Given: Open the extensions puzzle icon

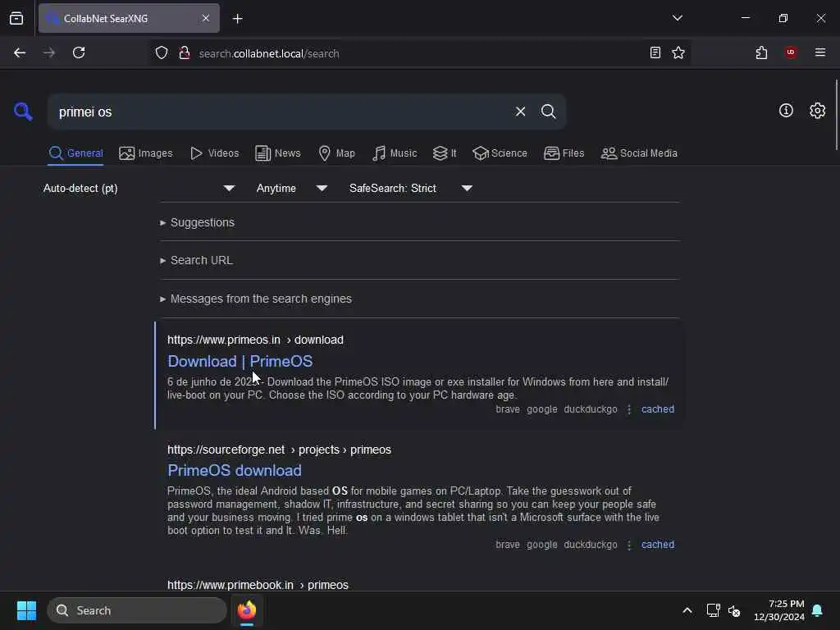Looking at the screenshot, I should tap(761, 52).
